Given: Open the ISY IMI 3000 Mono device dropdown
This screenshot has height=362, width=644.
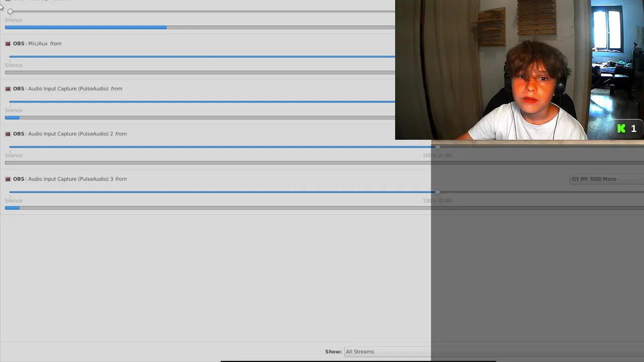Looking at the screenshot, I should pos(606,179).
